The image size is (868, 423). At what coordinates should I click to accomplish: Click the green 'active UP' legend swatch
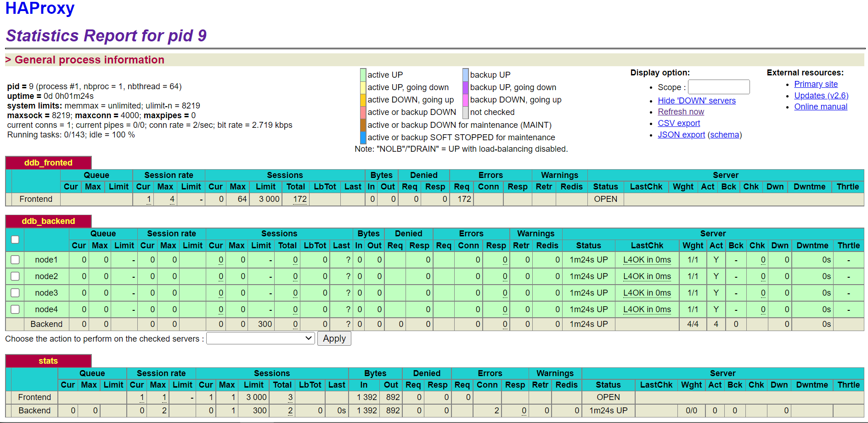pyautogui.click(x=363, y=74)
